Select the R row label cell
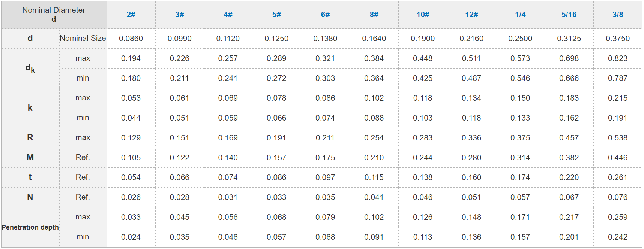This screenshot has height=249, width=644. [30, 137]
